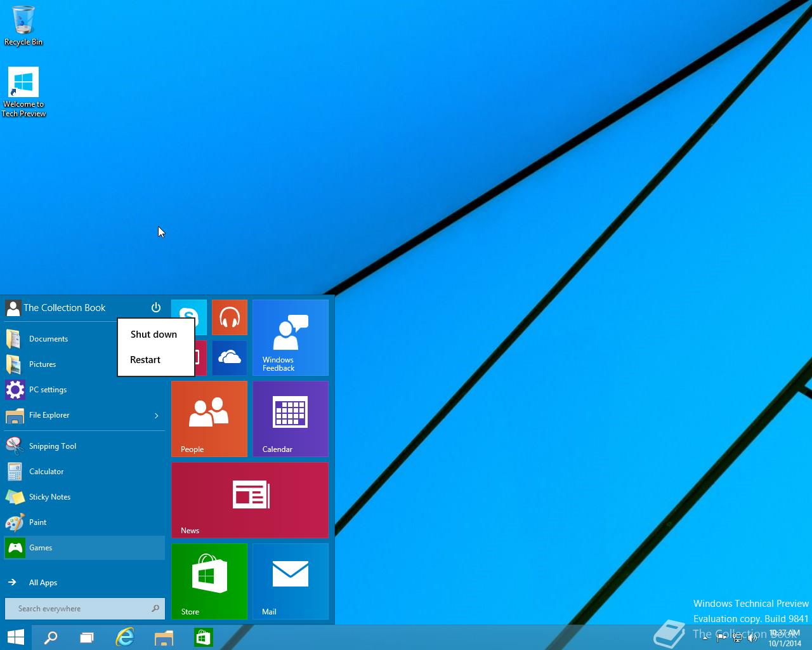
Task: Show hidden tray icons arrow
Action: [705, 639]
